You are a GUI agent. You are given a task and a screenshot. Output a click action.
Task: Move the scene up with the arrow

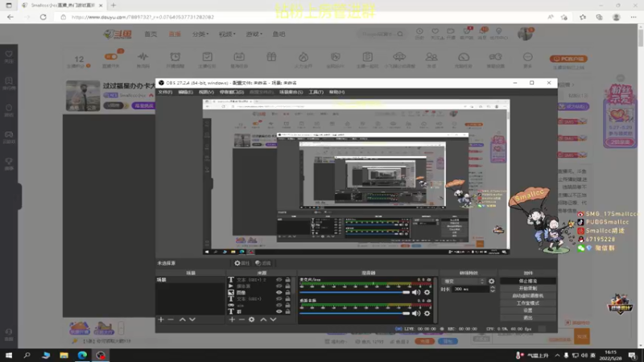coord(183,319)
